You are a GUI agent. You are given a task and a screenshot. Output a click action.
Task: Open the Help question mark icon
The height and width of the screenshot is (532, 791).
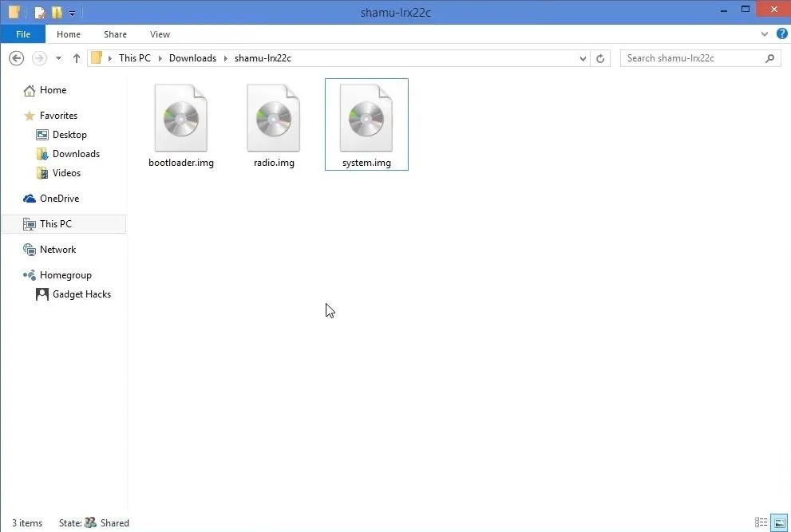click(782, 33)
